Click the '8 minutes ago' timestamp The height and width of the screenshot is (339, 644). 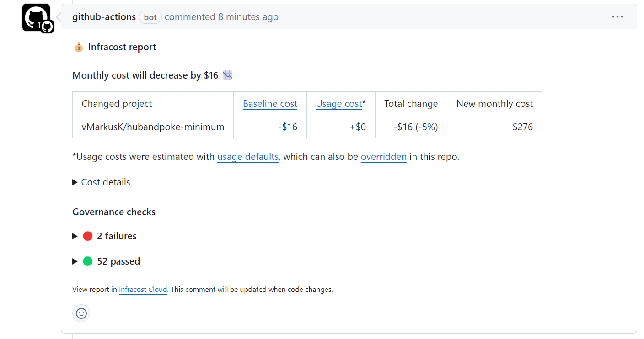(x=248, y=17)
